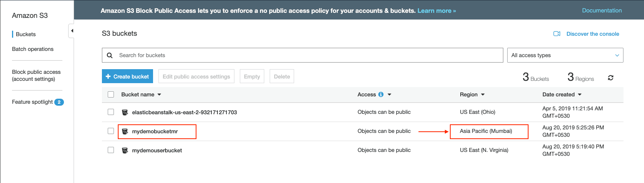Click Edit public access settings button
644x183 pixels.
[196, 76]
